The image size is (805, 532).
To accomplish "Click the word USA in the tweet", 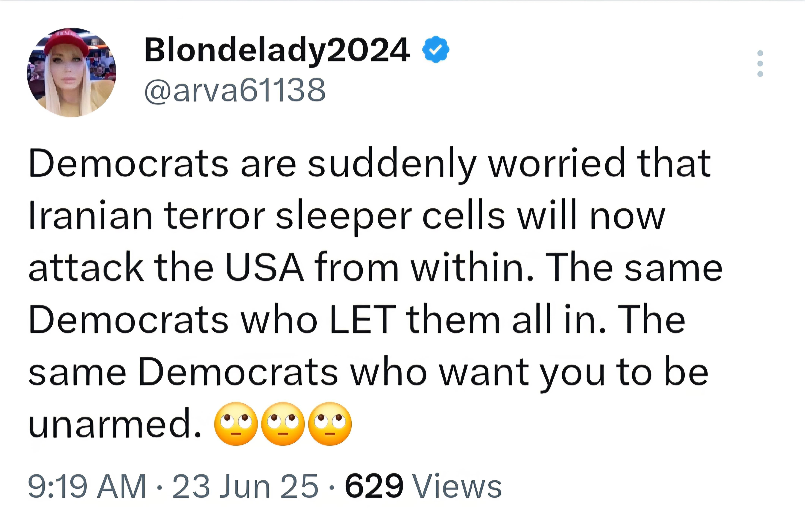I will [264, 267].
